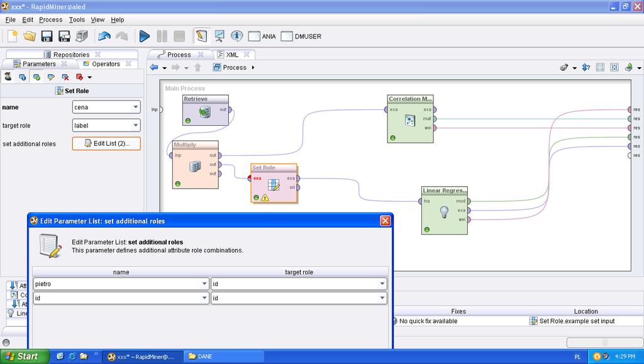This screenshot has width=644, height=364.
Task: Open the DANE taskbar window
Action: coord(223,356)
